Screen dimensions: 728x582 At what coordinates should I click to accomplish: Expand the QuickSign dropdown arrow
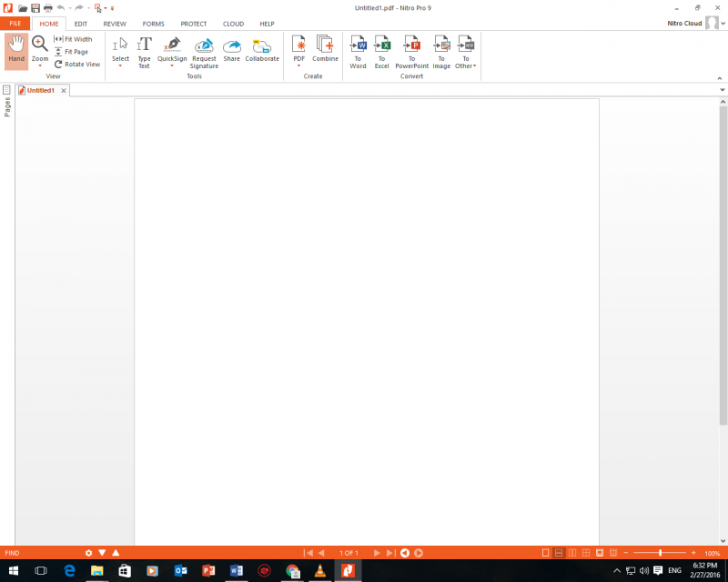pyautogui.click(x=172, y=65)
